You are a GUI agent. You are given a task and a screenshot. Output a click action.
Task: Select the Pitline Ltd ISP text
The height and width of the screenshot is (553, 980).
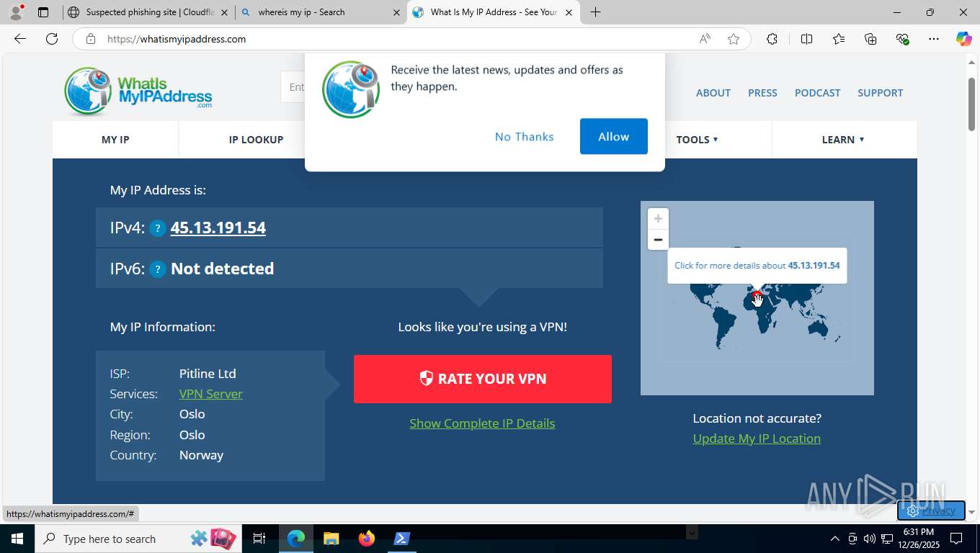click(208, 374)
